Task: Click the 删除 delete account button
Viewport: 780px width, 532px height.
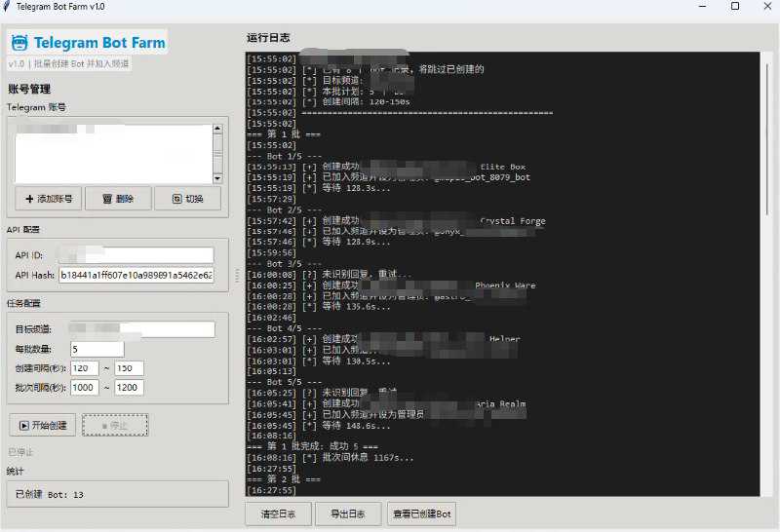Action: point(118,199)
